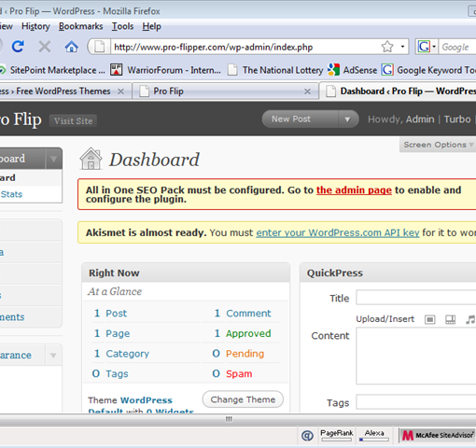The width and height of the screenshot is (476, 448).
Task: Open the Google Keyword Tool bookmark
Action: (x=428, y=70)
